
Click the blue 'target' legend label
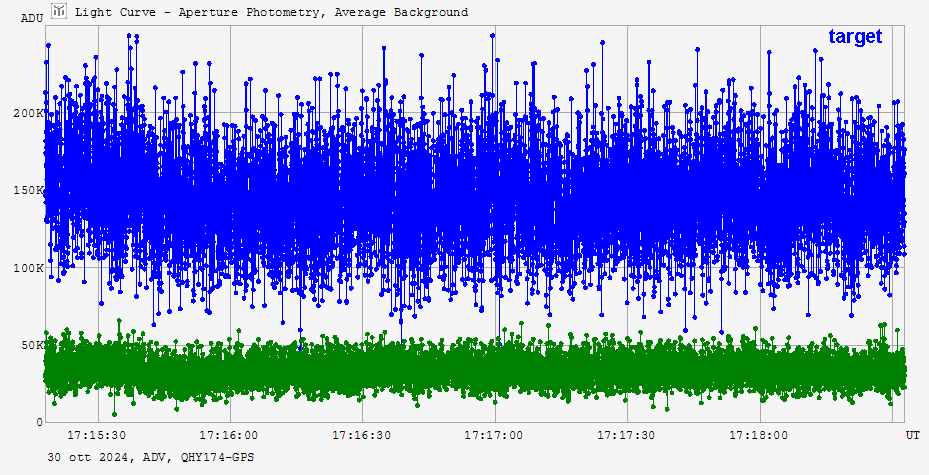855,36
